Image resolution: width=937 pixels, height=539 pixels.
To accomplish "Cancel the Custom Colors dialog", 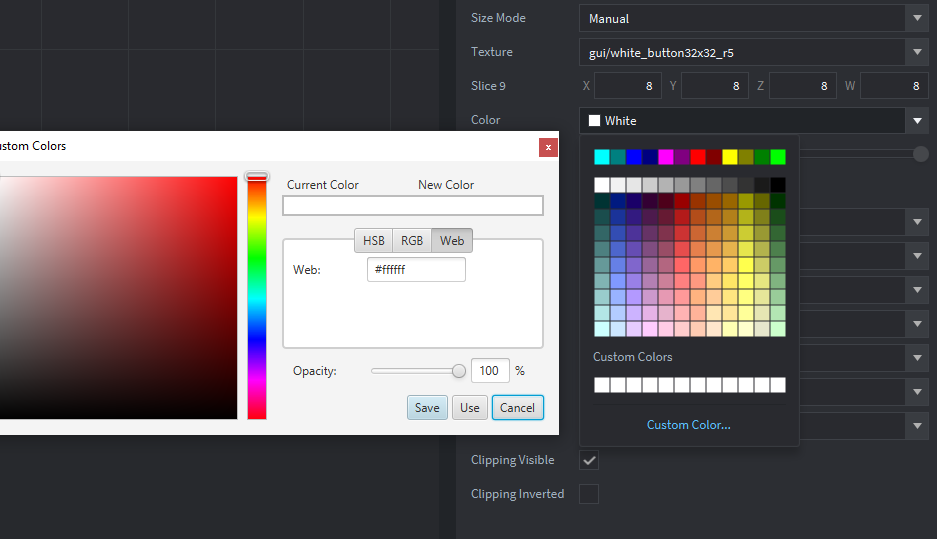I will pos(518,408).
